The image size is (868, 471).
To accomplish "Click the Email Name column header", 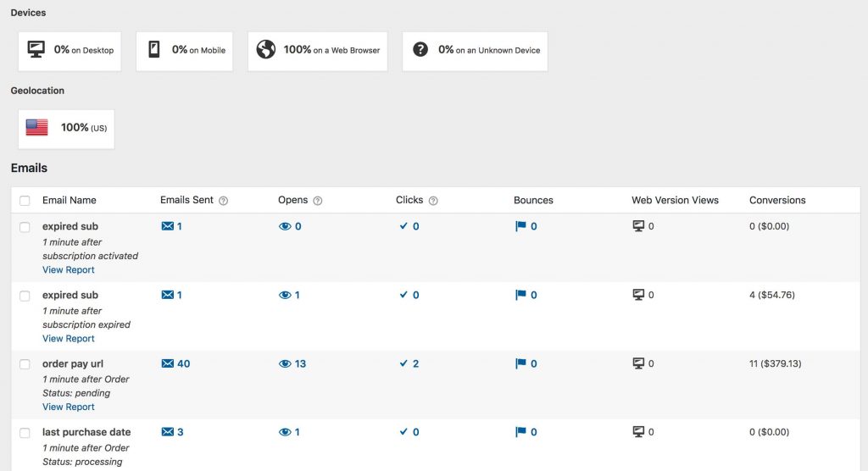I will [70, 201].
